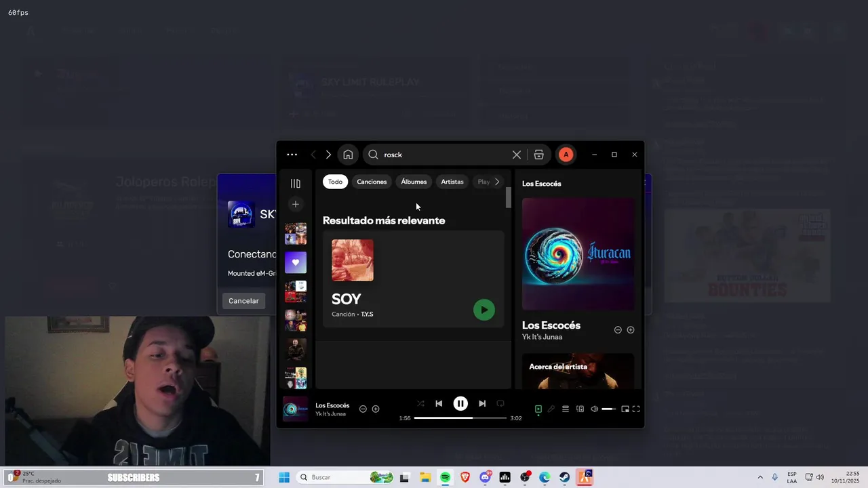Toggle shuffle in the player bar
This screenshot has width=868, height=488.
coord(420,403)
